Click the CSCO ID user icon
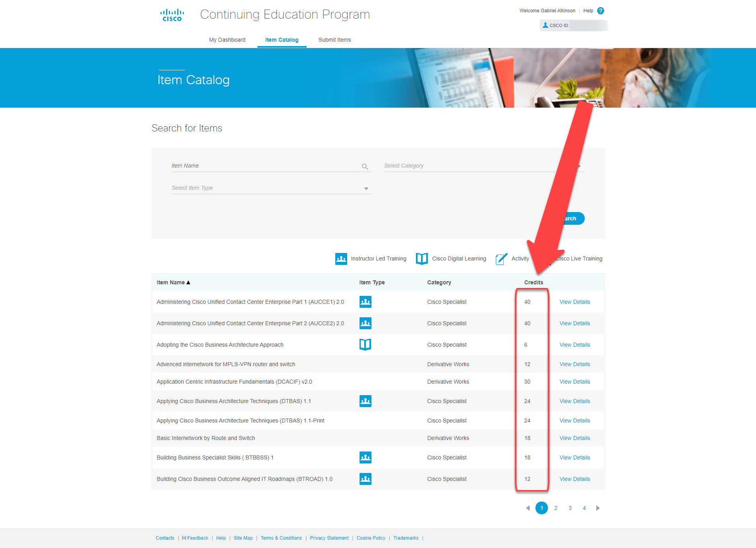 click(x=545, y=25)
